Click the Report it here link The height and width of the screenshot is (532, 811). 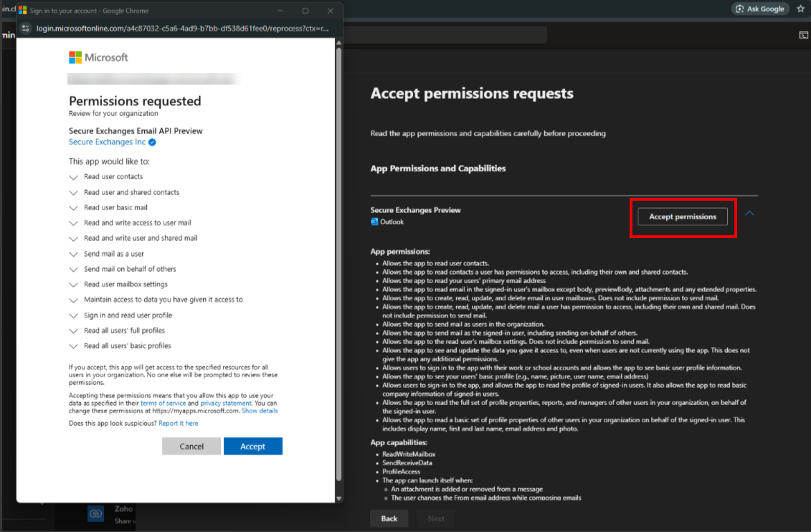179,424
